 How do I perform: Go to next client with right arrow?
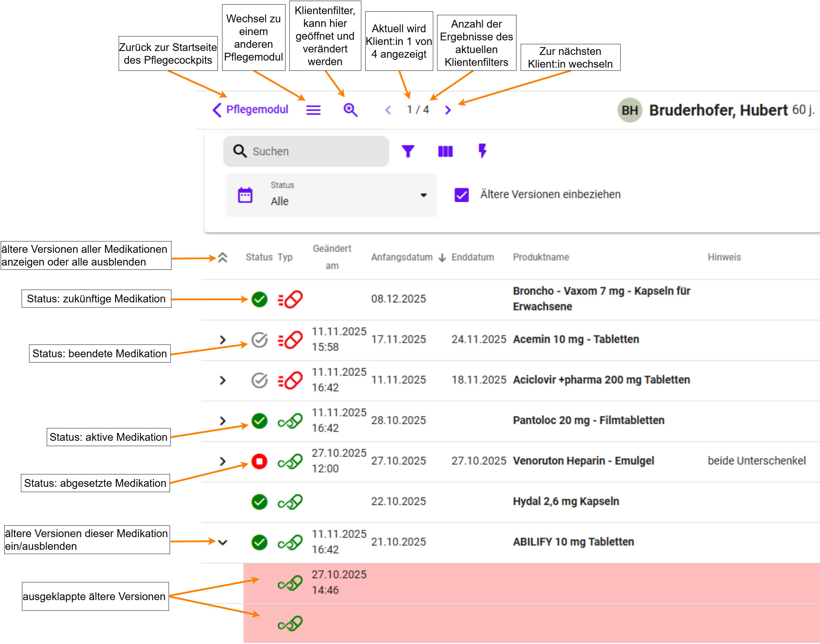coord(448,110)
